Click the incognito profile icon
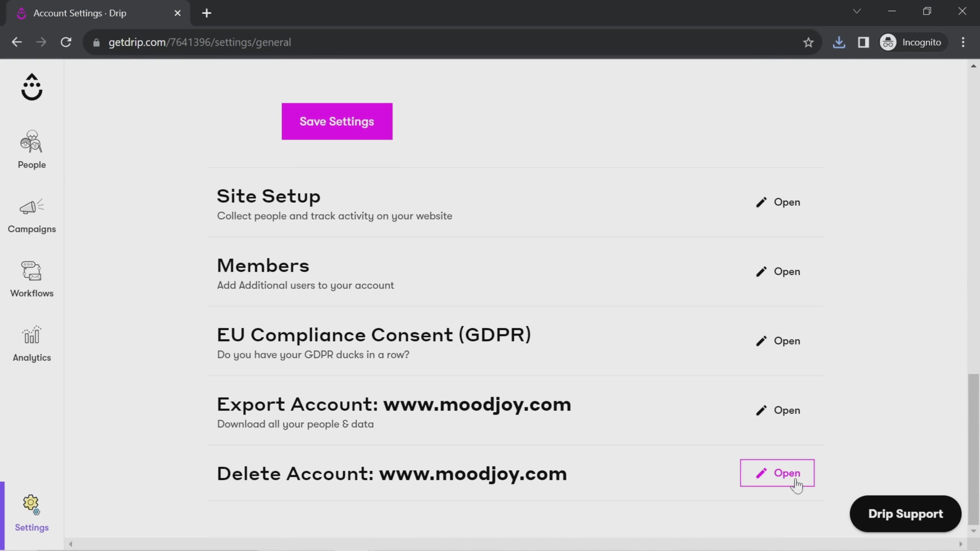The width and height of the screenshot is (980, 551). pos(889,42)
